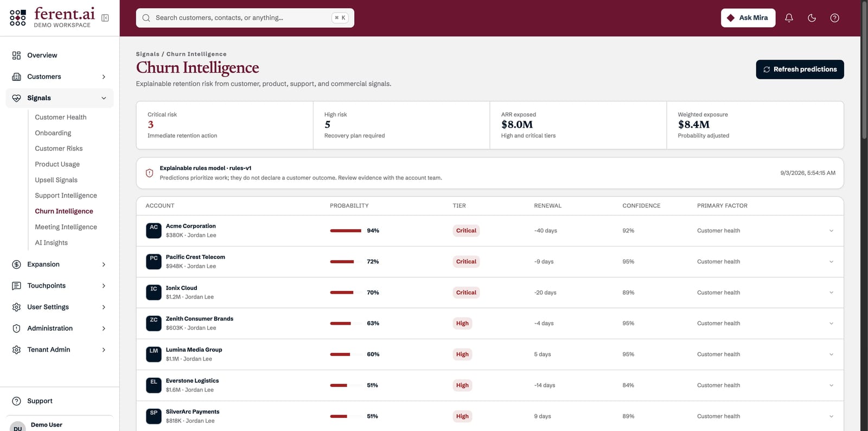Collapse the sidebar panel icon

[105, 18]
